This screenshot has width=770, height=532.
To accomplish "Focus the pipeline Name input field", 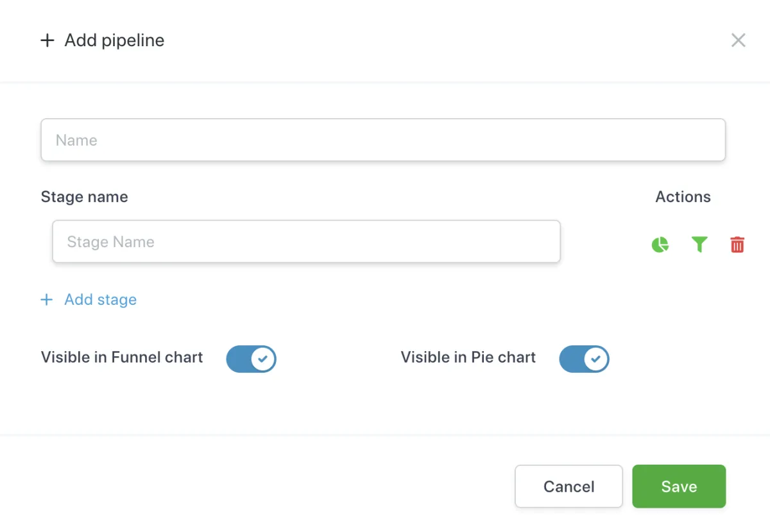I will pos(383,140).
